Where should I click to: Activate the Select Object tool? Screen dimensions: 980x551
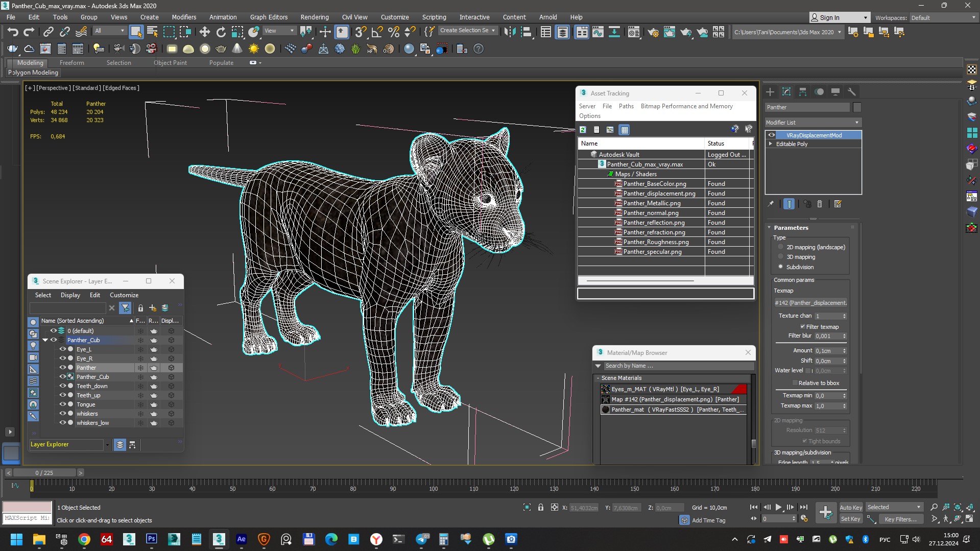[136, 32]
